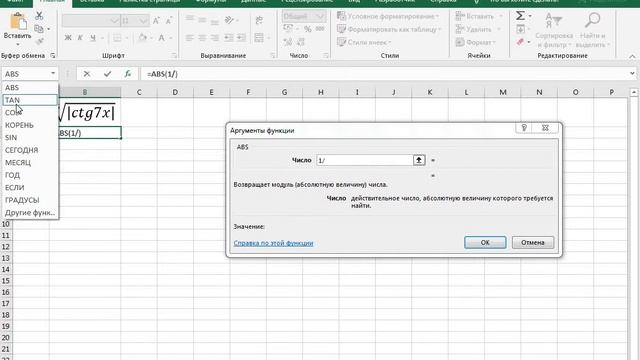
Task: Open Условное форматирование dropdown
Action: point(388,16)
